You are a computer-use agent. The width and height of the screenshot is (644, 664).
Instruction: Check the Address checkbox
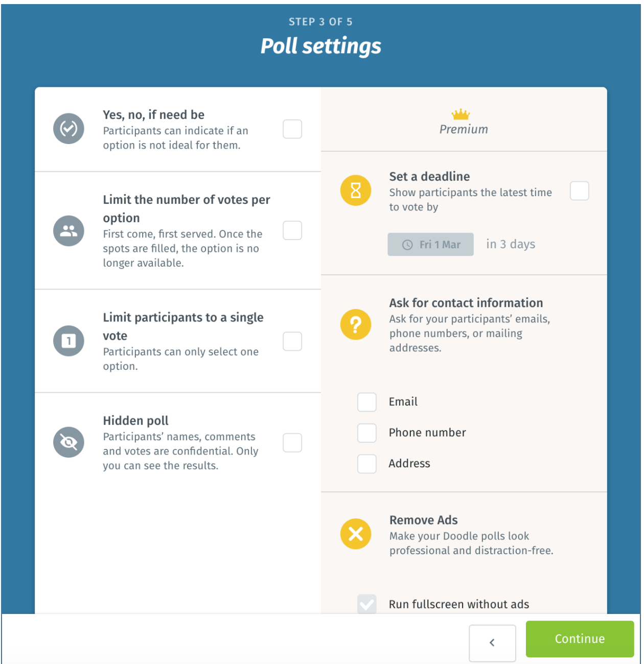(x=367, y=464)
